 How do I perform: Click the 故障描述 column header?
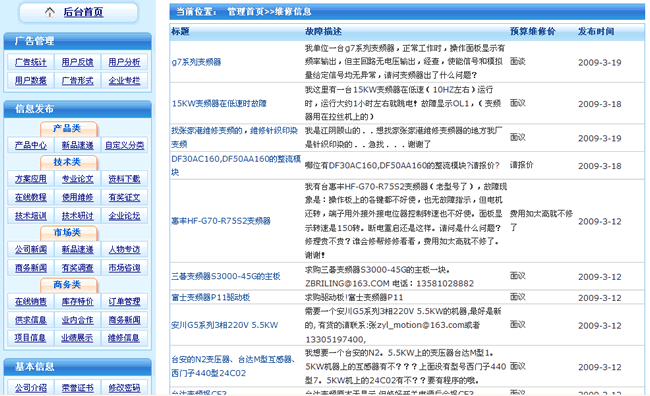pos(323,32)
